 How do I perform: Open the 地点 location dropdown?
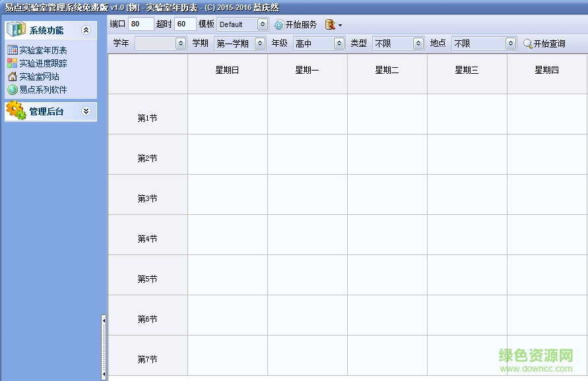coord(510,44)
